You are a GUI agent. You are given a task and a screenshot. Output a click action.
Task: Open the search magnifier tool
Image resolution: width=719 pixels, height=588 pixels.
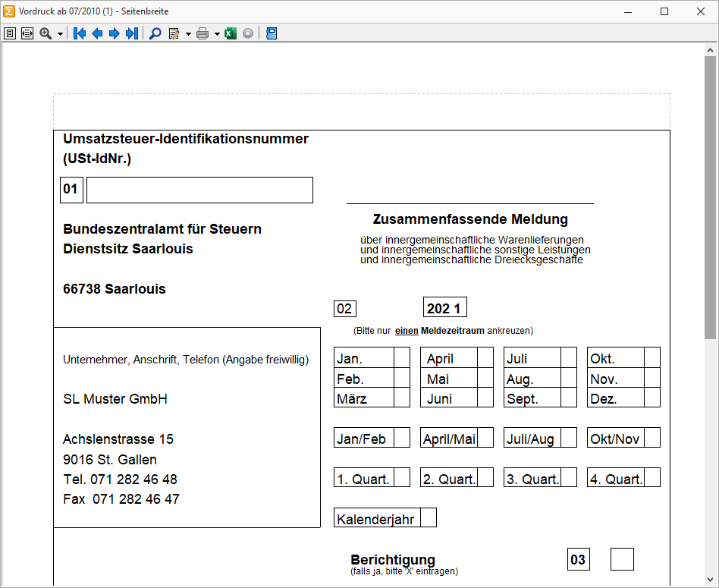tap(155, 33)
